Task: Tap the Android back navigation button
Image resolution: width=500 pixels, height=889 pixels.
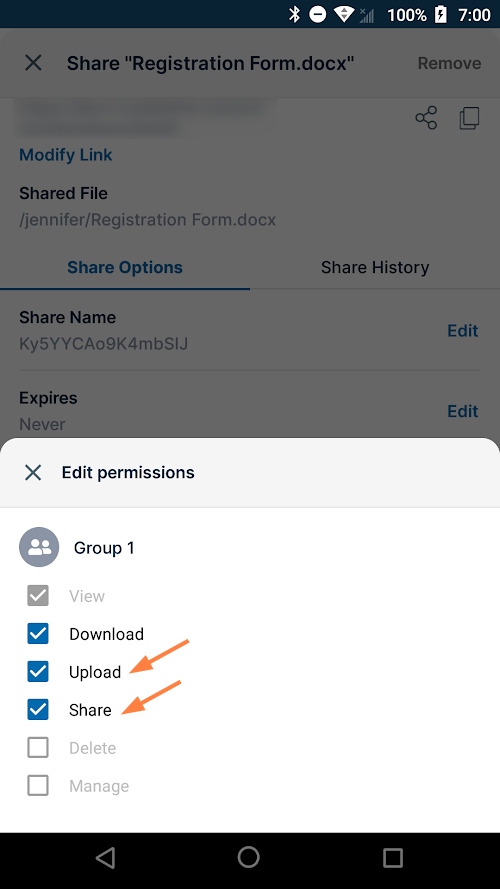Action: [106, 858]
